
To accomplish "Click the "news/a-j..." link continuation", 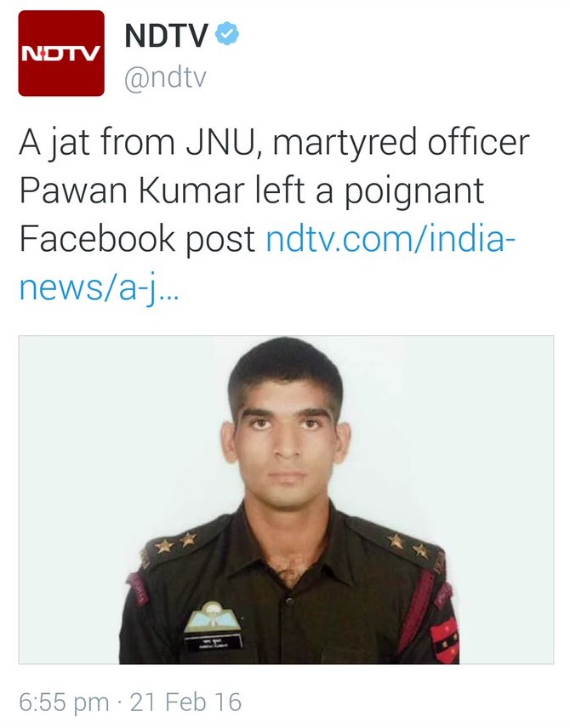I will click(x=99, y=287).
